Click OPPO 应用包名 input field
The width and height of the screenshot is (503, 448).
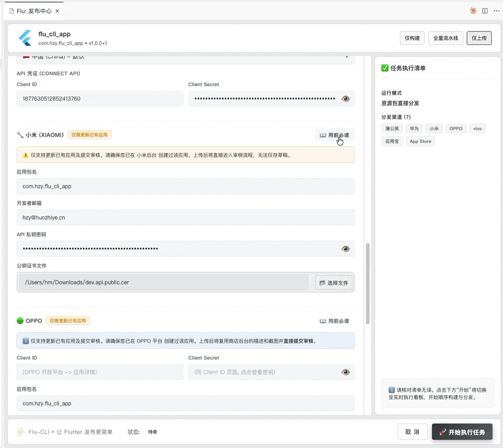pos(185,403)
